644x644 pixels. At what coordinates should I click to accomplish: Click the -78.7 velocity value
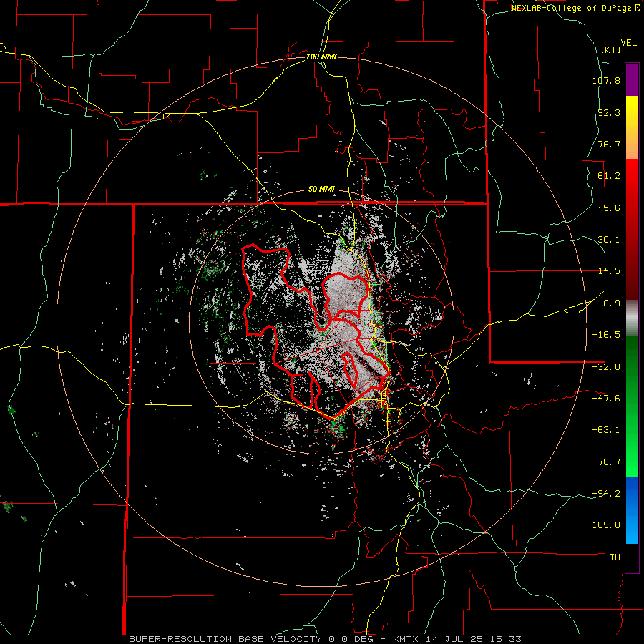(606, 462)
